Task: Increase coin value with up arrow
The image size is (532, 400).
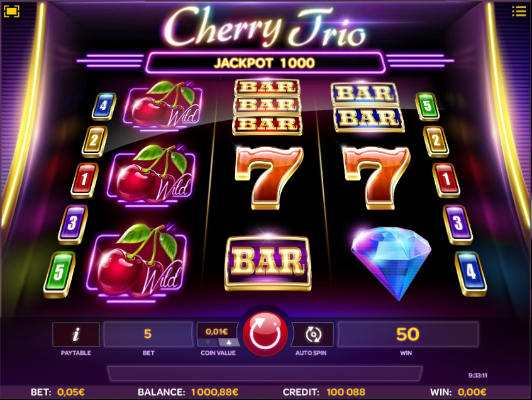Action: coord(229,342)
